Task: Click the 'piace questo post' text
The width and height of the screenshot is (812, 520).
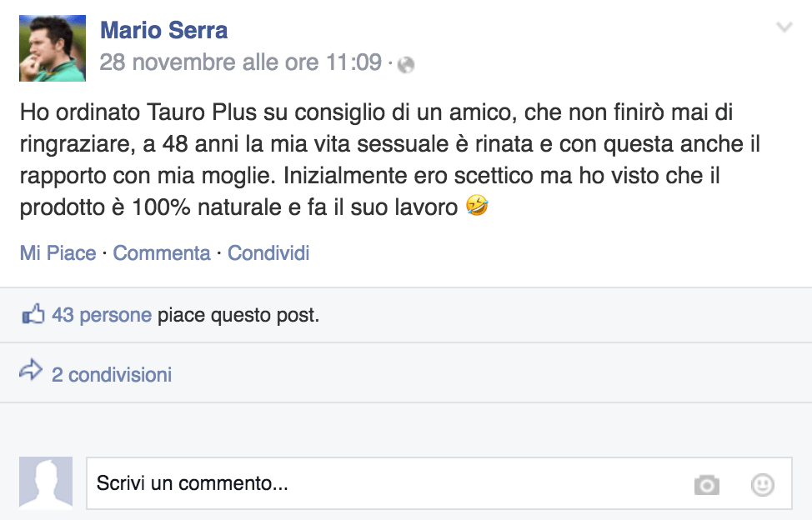Action: pos(238,315)
